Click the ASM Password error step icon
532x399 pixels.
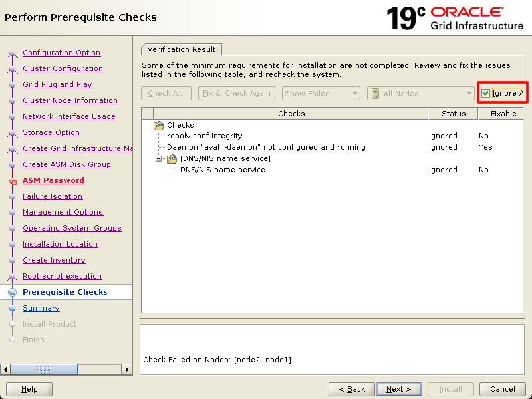(13, 181)
